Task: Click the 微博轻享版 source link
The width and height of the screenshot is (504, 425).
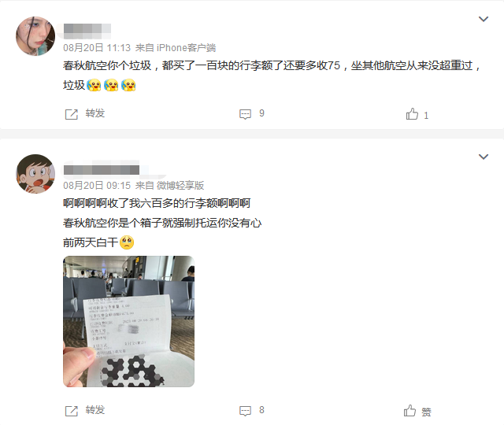Action: (180, 186)
